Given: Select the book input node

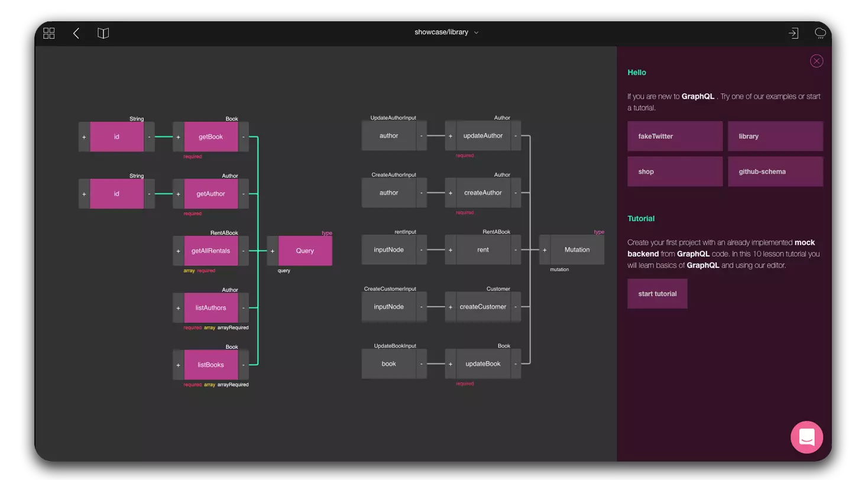Looking at the screenshot, I should [388, 364].
